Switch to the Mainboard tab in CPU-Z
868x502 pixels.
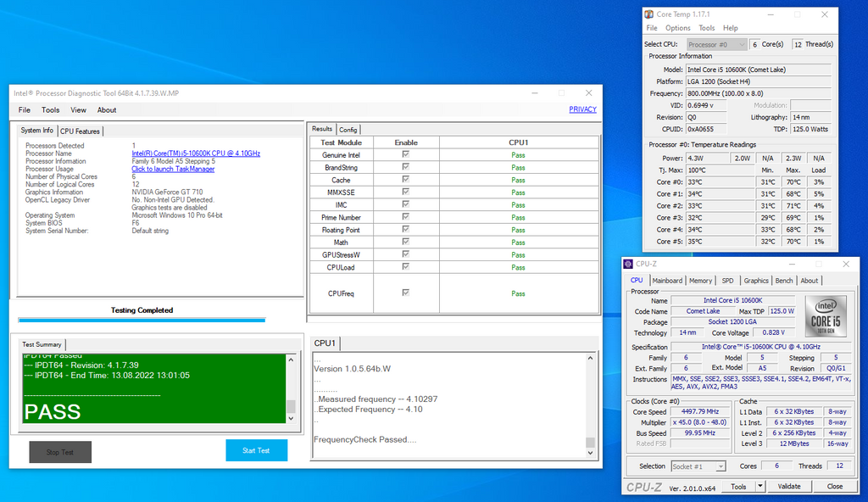(x=667, y=281)
